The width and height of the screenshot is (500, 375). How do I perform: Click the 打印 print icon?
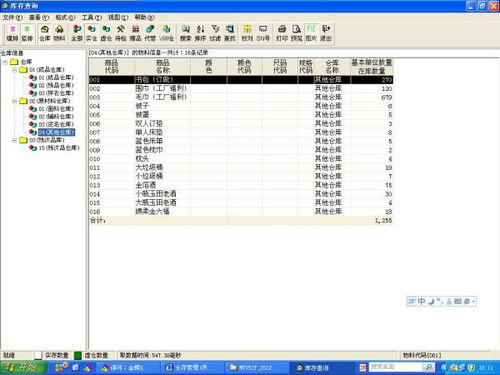click(x=282, y=33)
